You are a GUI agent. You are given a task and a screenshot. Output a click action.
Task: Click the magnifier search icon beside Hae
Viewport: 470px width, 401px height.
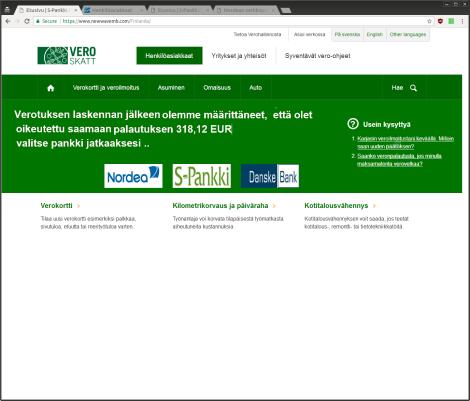tap(414, 88)
